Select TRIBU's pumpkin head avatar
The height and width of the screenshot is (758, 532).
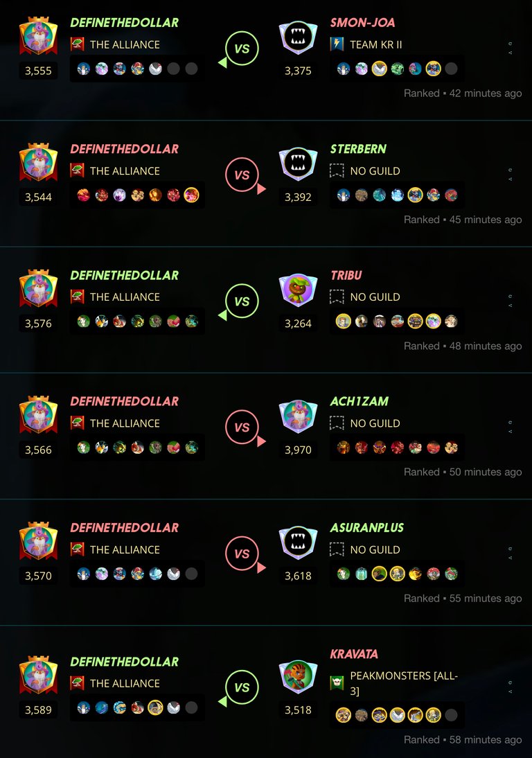coord(298,290)
